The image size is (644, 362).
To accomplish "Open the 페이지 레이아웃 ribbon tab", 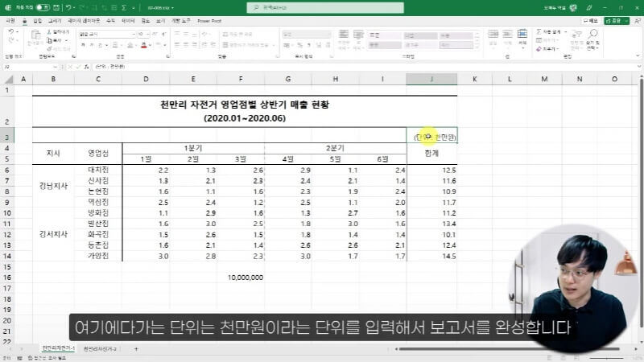I will (84, 21).
